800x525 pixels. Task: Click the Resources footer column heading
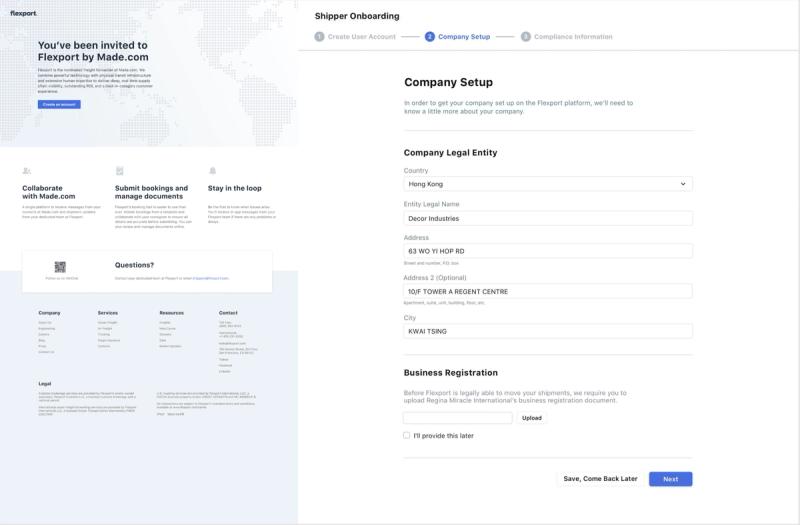171,313
